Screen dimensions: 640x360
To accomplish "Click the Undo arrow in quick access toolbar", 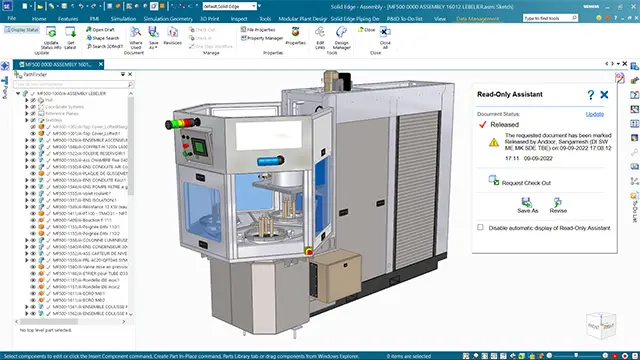I will 81,6.
